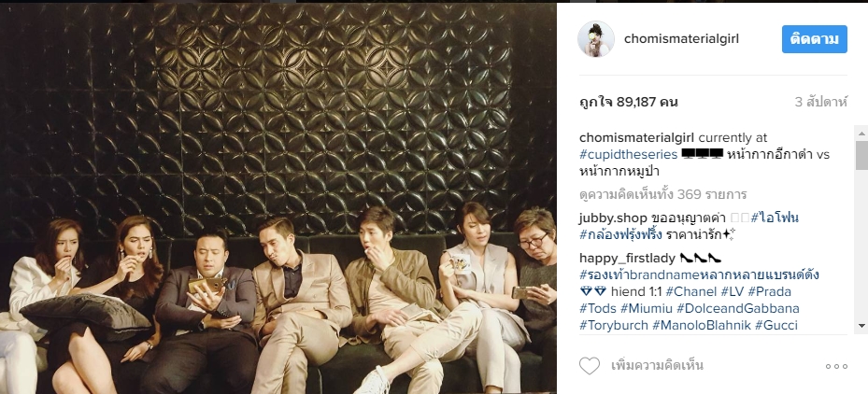Open the jubby.shop commenter profile

click(613, 218)
